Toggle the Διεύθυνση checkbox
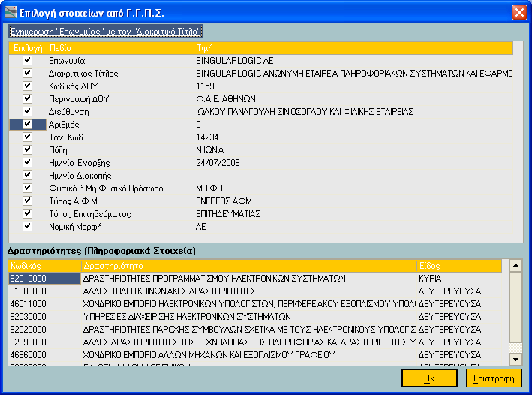 28,111
